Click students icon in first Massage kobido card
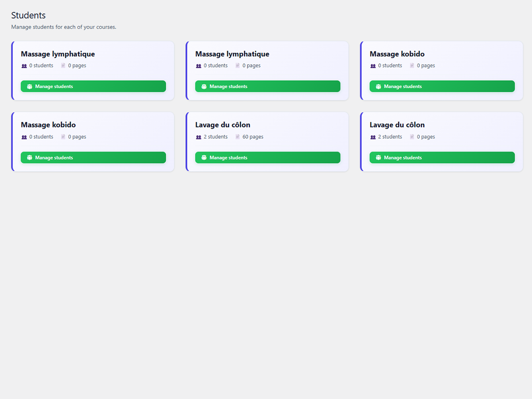532x399 pixels. [373, 66]
